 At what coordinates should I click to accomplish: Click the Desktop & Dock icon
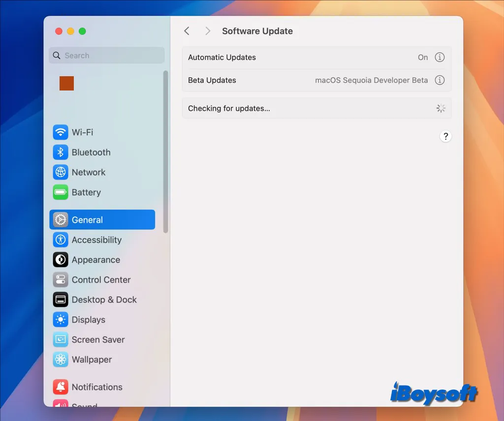[61, 300]
